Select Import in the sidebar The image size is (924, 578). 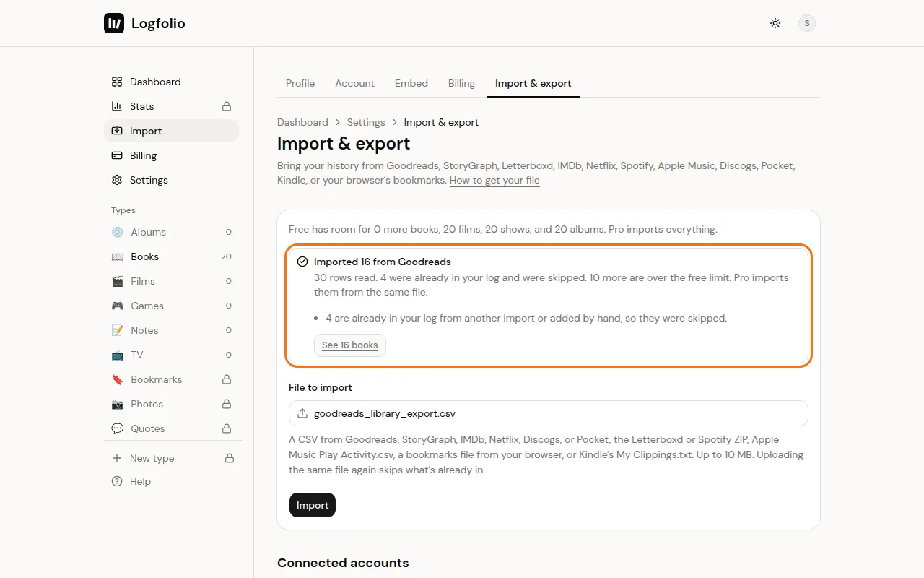click(171, 131)
